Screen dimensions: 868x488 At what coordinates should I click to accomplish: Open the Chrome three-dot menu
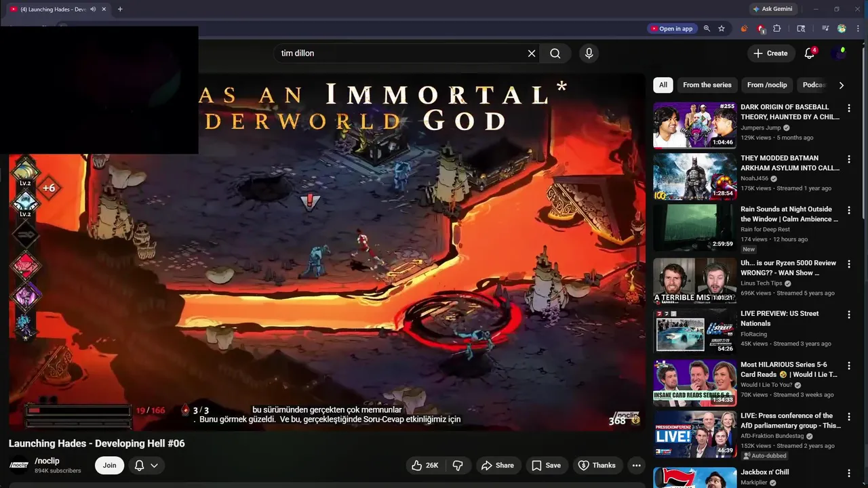pyautogui.click(x=858, y=28)
